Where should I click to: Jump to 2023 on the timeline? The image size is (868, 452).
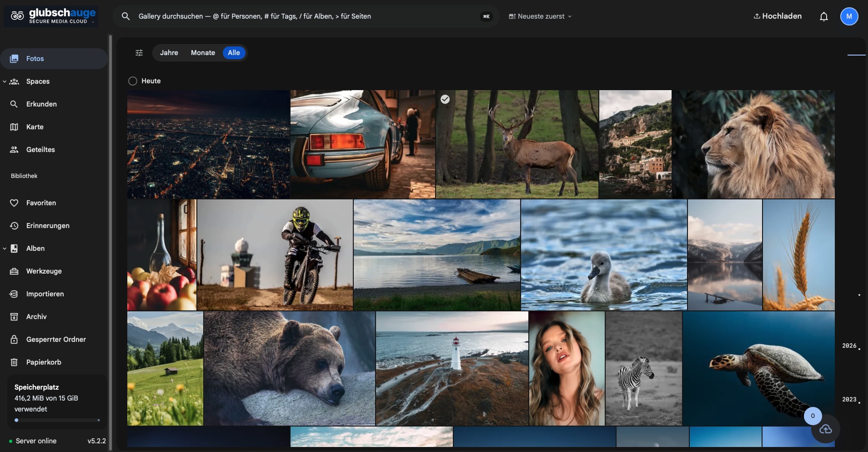[849, 400]
